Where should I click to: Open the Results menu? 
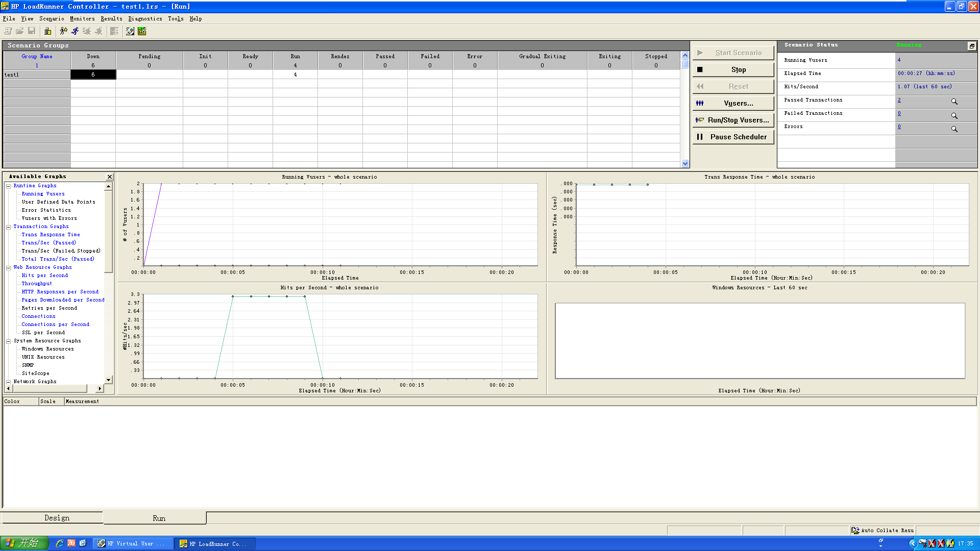(111, 18)
